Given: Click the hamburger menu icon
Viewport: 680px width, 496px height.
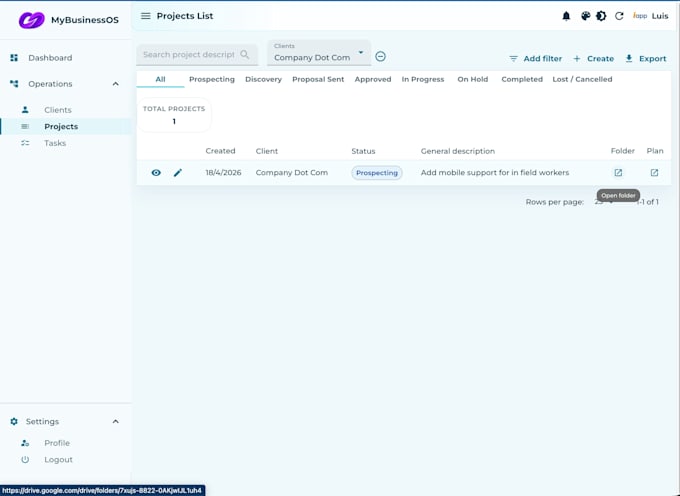Looking at the screenshot, I should click(146, 16).
